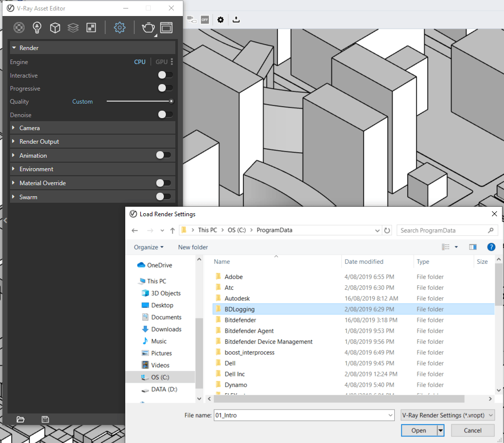
Task: Select GPU render engine
Action: (x=162, y=62)
